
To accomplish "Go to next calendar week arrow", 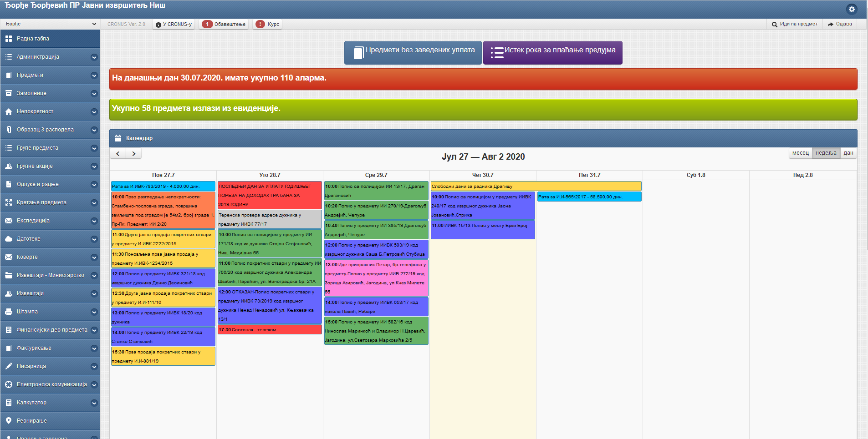I will [133, 154].
